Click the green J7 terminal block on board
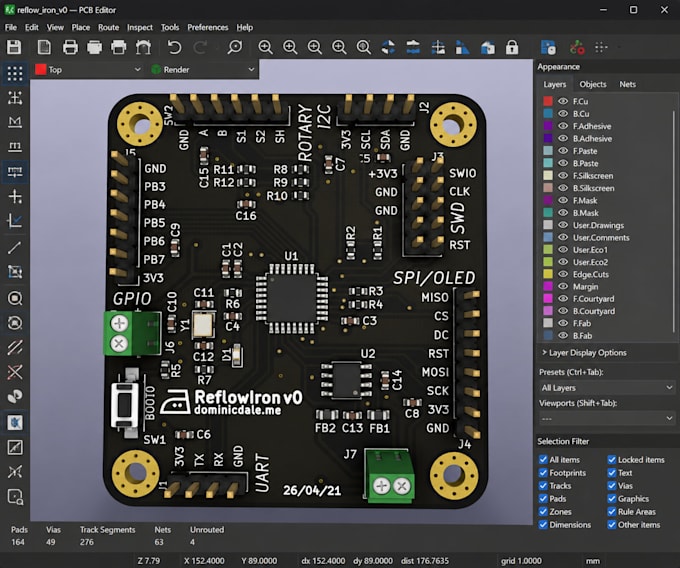This screenshot has height=568, width=680. pos(389,476)
